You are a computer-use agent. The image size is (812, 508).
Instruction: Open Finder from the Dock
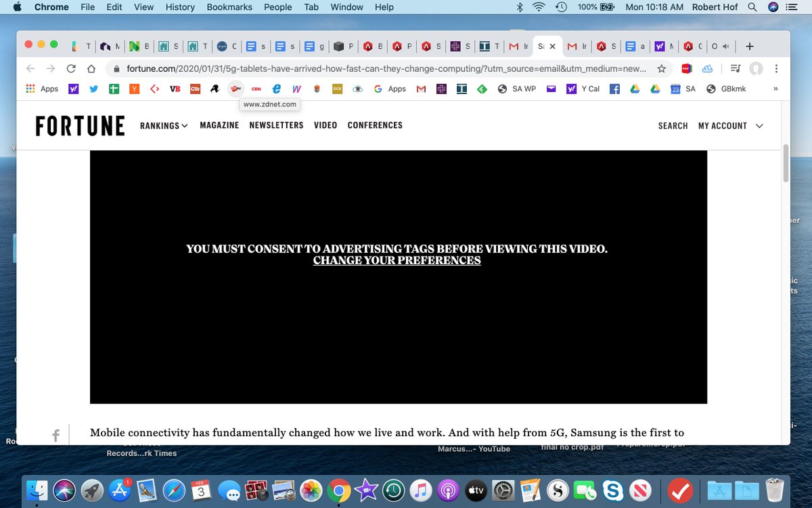pos(37,490)
